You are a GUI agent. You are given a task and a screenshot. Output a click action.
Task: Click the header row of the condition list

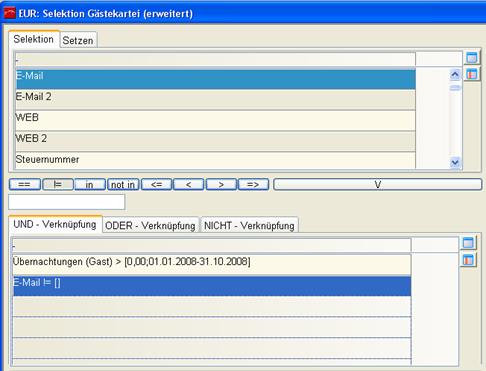pos(212,246)
